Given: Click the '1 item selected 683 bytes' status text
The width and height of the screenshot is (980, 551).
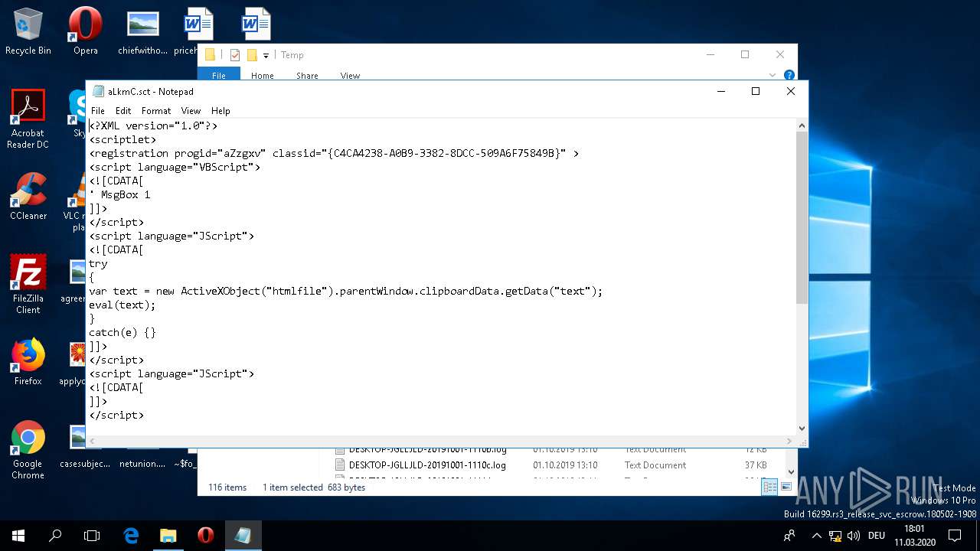Looking at the screenshot, I should pos(314,487).
